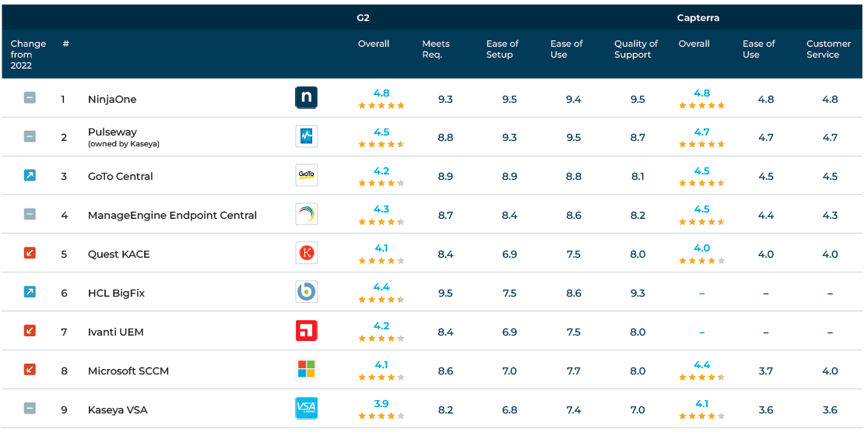The width and height of the screenshot is (868, 436).
Task: Click the Pulseway logo icon
Action: point(306,137)
